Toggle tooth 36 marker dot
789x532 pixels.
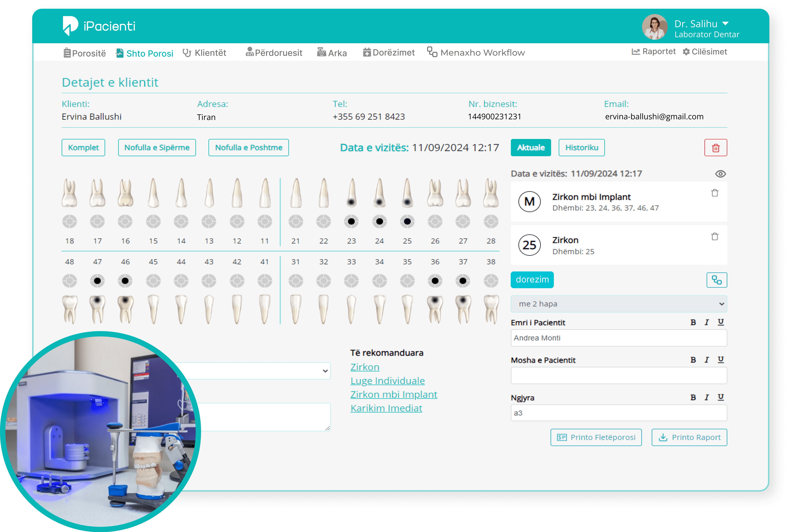[435, 281]
